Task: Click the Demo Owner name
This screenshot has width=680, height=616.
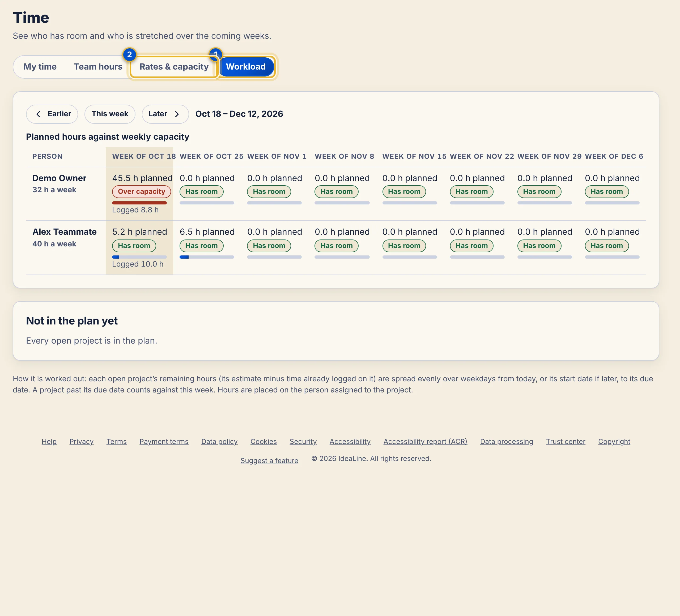Action: (x=59, y=178)
